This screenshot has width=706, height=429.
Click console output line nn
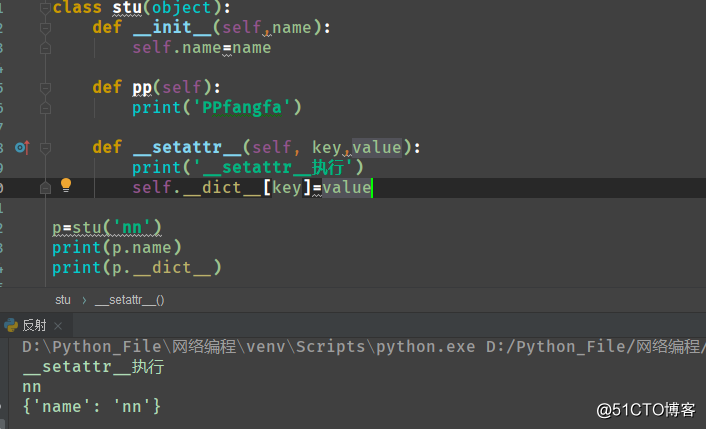tap(32, 387)
